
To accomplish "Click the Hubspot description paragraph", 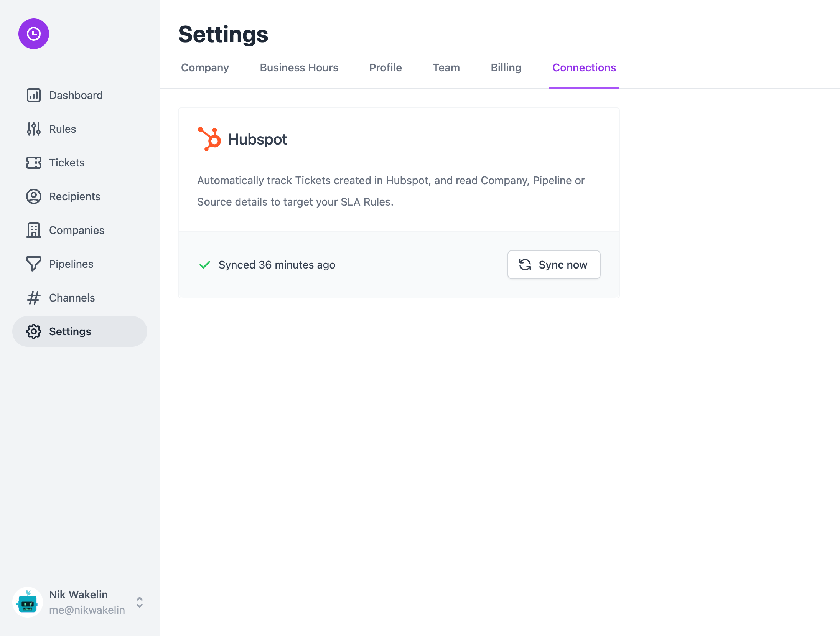I will tap(391, 191).
